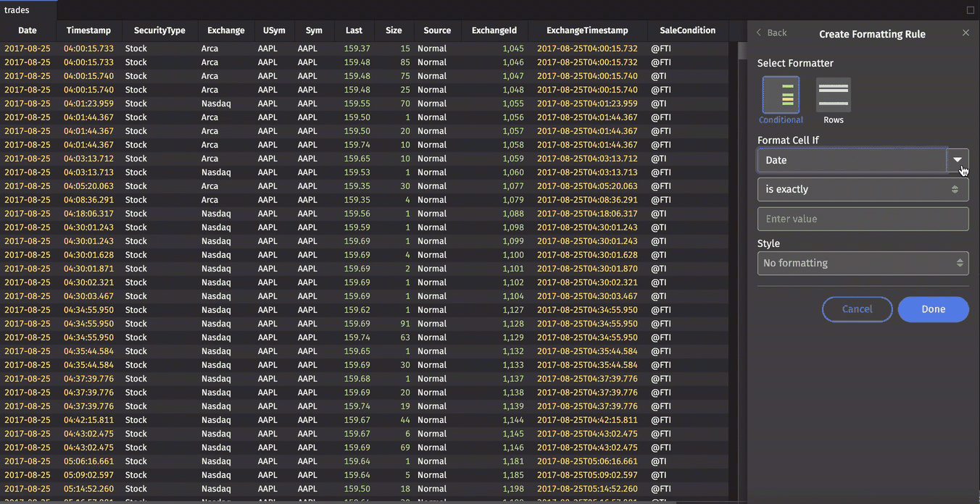Click the Last column header
Viewport: 980px width, 504px height.
[354, 30]
